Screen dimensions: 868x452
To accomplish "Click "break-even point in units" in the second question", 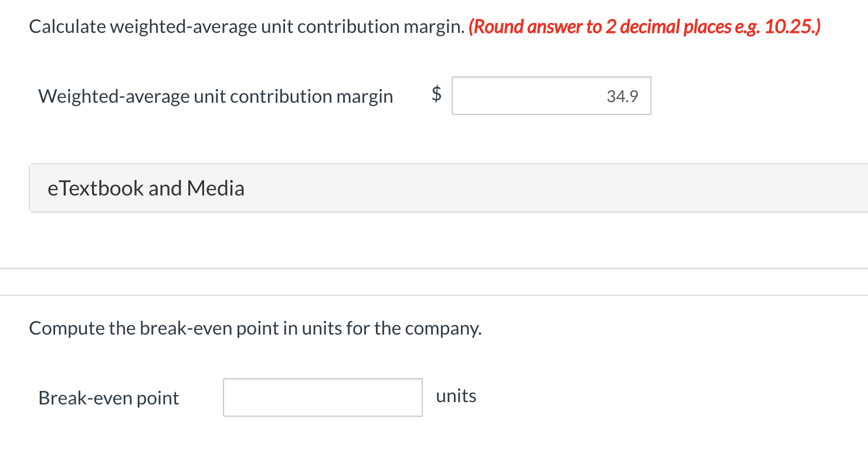I will coord(240,328).
